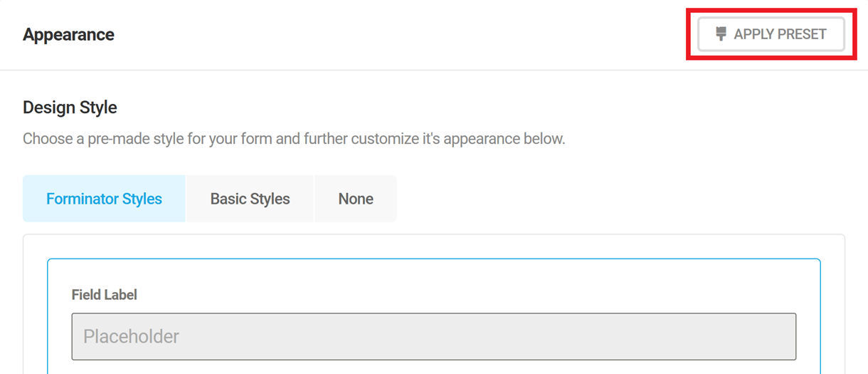Click the empty right end of the Placeholder field
The image size is (868, 374).
point(747,336)
